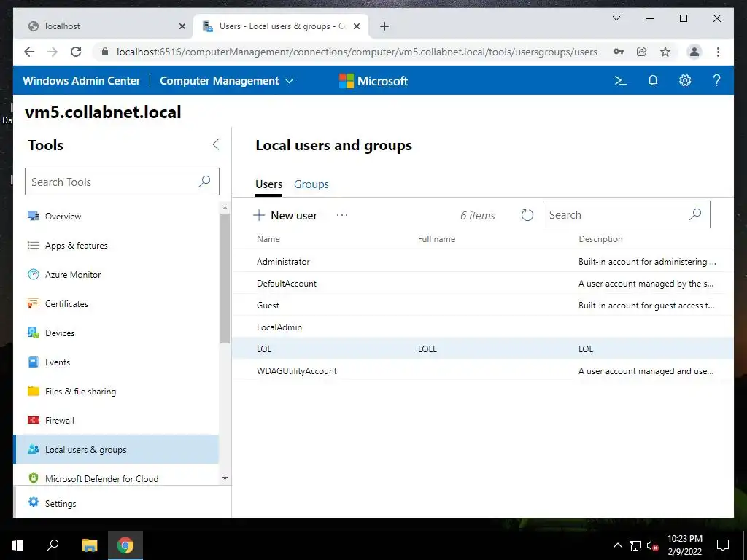Open Events tool
This screenshot has width=747, height=560.
pyautogui.click(x=117, y=362)
